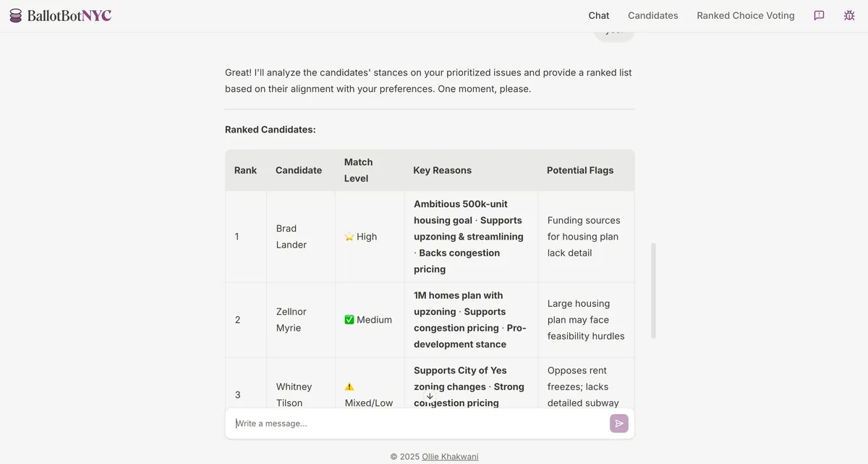Screen dimensions: 868x464
Task: Open the Candidates page
Action: coord(653,15)
